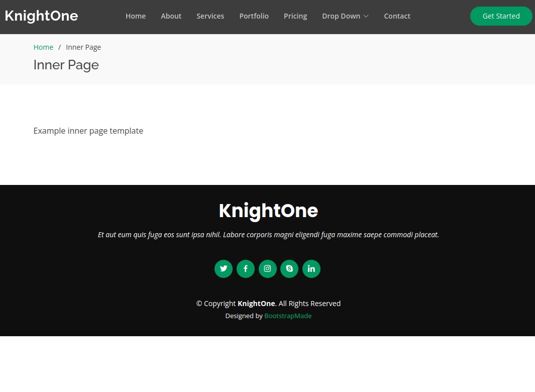This screenshot has height=392, width=535.
Task: Open the Skype icon link
Action: pos(289,269)
